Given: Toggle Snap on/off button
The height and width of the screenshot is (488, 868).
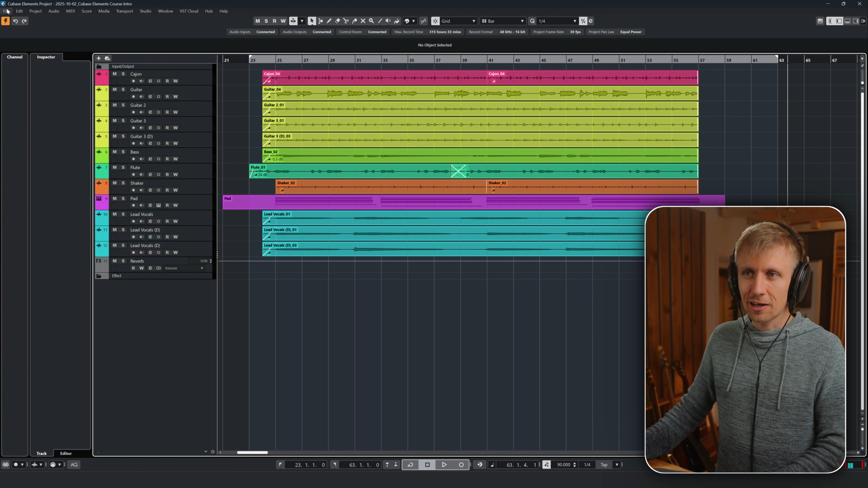Looking at the screenshot, I should pos(435,21).
